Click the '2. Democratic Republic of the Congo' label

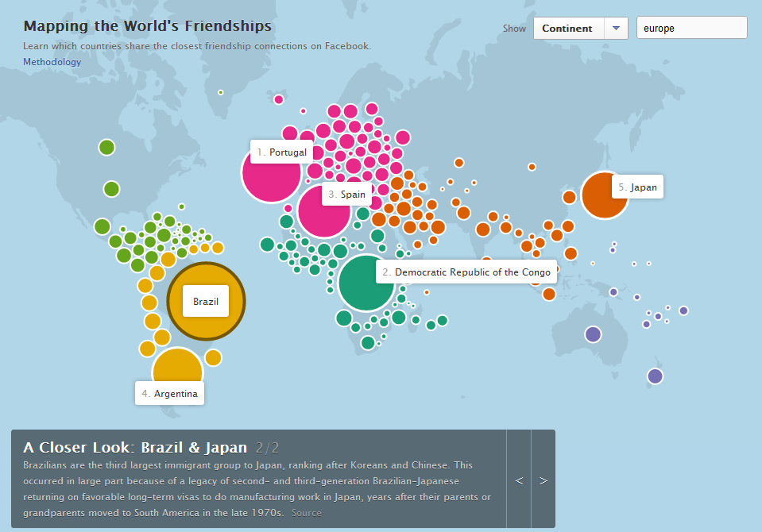point(466,272)
